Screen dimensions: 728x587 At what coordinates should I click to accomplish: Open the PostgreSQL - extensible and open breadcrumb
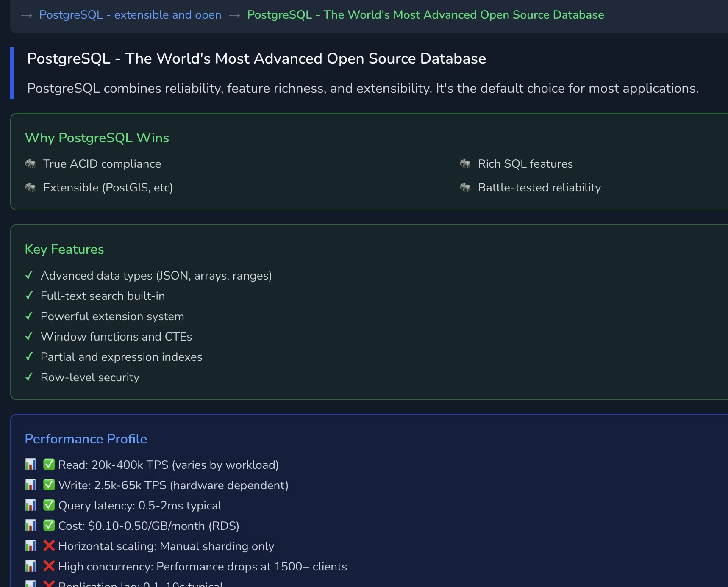tap(130, 15)
